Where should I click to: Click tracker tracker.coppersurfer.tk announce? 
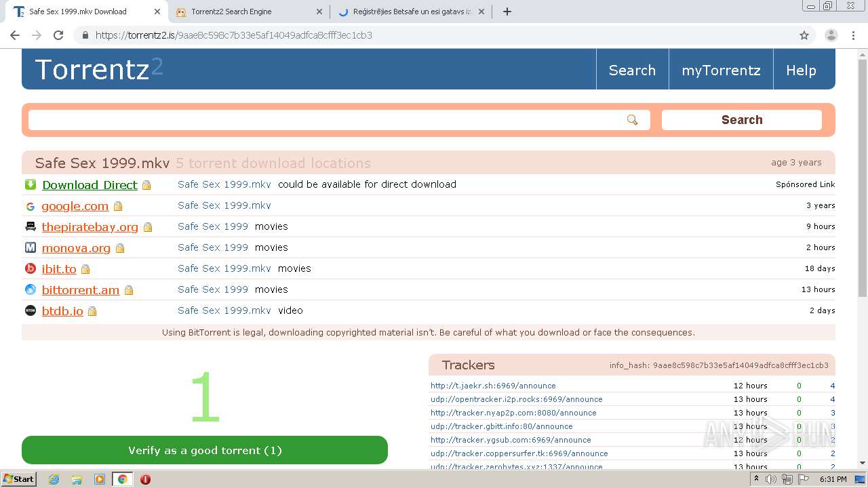(519, 453)
